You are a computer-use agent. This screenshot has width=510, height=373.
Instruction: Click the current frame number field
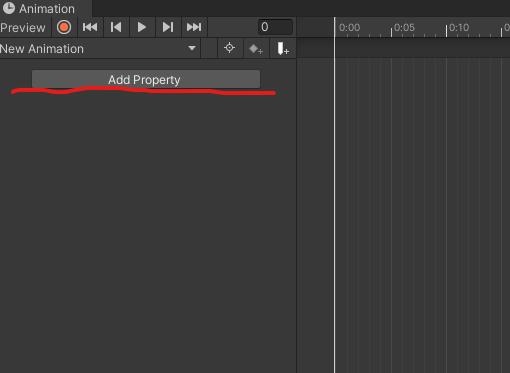275,27
